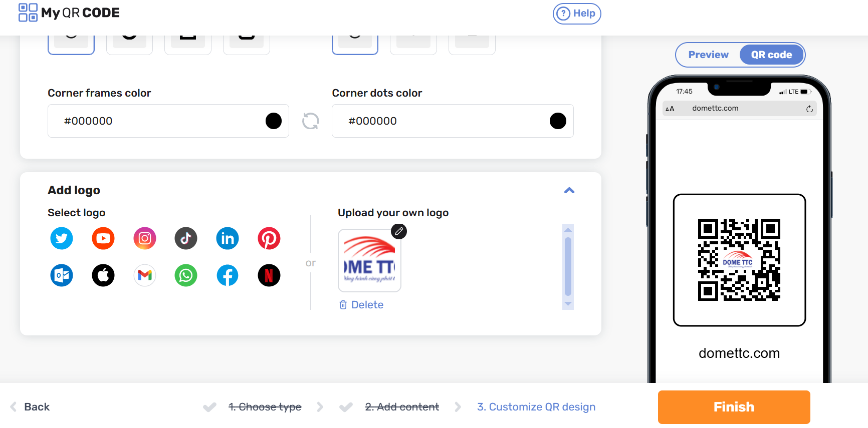Jump to step 2. Add content

point(402,407)
